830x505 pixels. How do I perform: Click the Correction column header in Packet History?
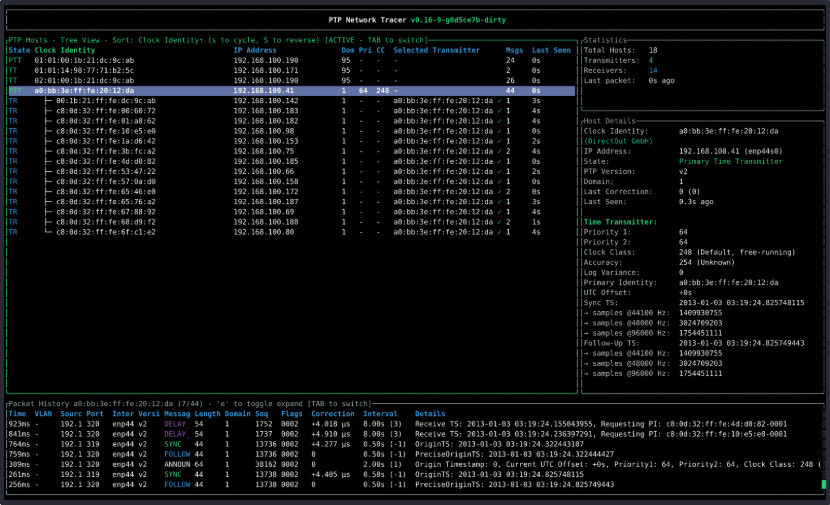pyautogui.click(x=333, y=413)
